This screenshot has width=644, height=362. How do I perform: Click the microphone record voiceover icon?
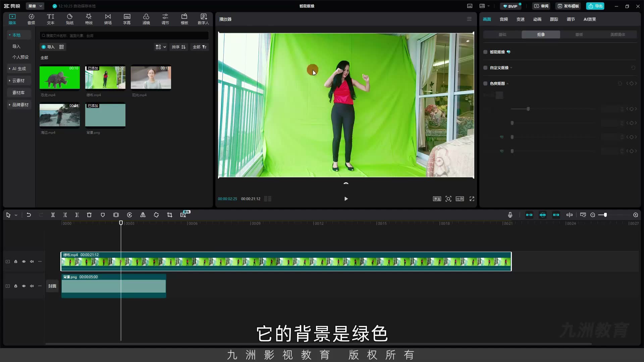510,215
